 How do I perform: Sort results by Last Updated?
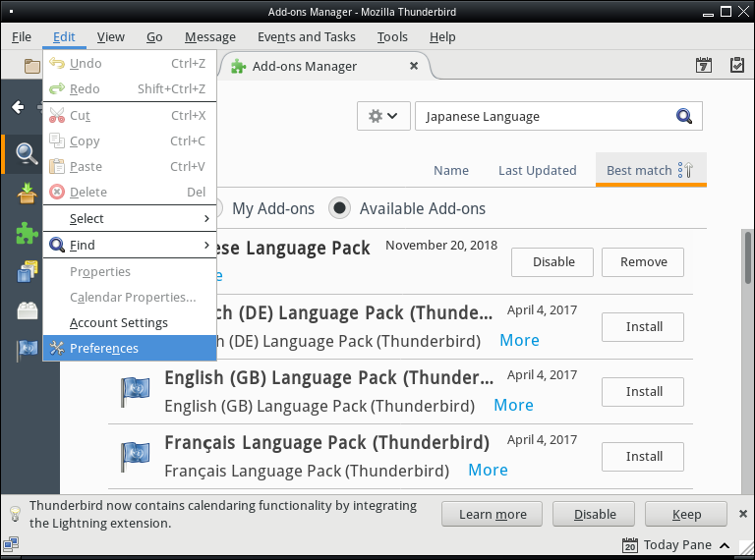(x=537, y=170)
